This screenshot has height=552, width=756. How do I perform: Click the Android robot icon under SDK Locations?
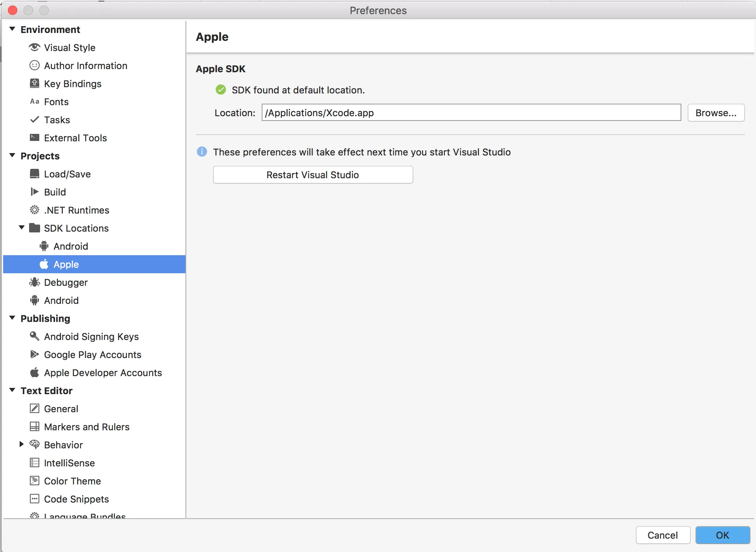[x=44, y=246]
